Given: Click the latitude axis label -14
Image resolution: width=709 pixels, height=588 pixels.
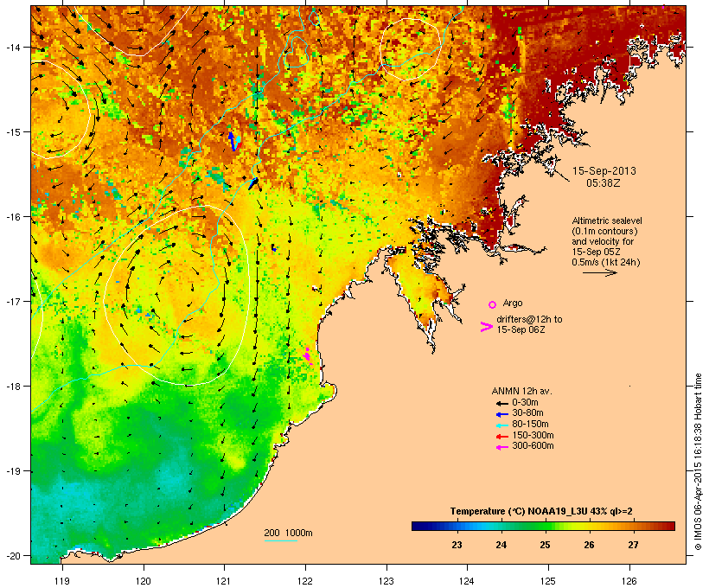Looking at the screenshot, I should pyautogui.click(x=12, y=47).
